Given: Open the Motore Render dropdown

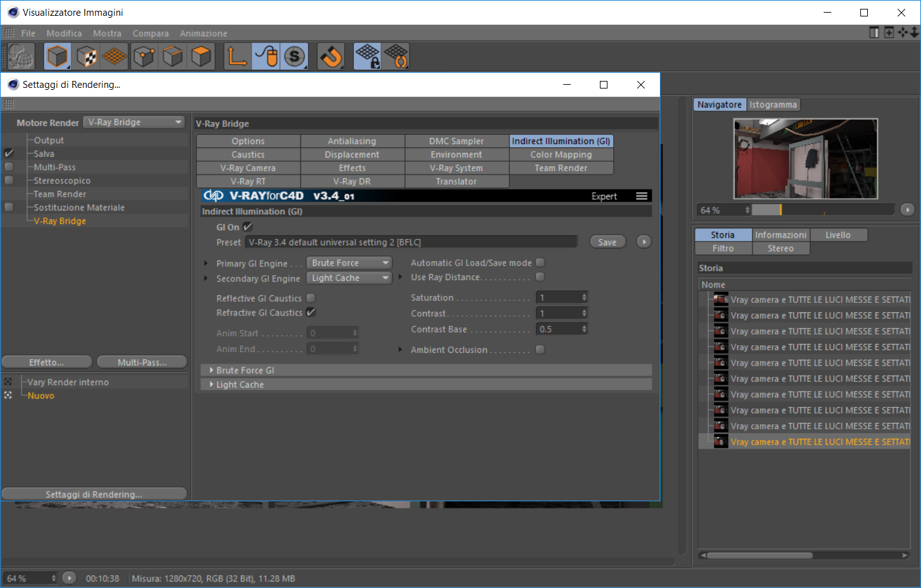Looking at the screenshot, I should [134, 122].
